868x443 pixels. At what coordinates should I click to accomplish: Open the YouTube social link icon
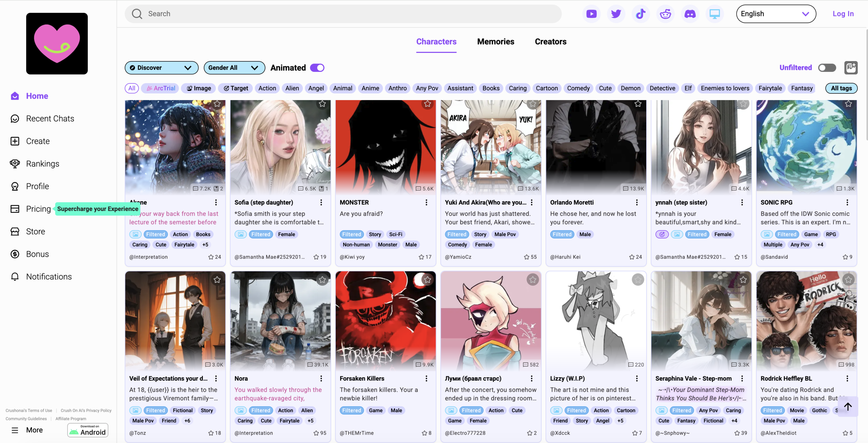tap(591, 14)
